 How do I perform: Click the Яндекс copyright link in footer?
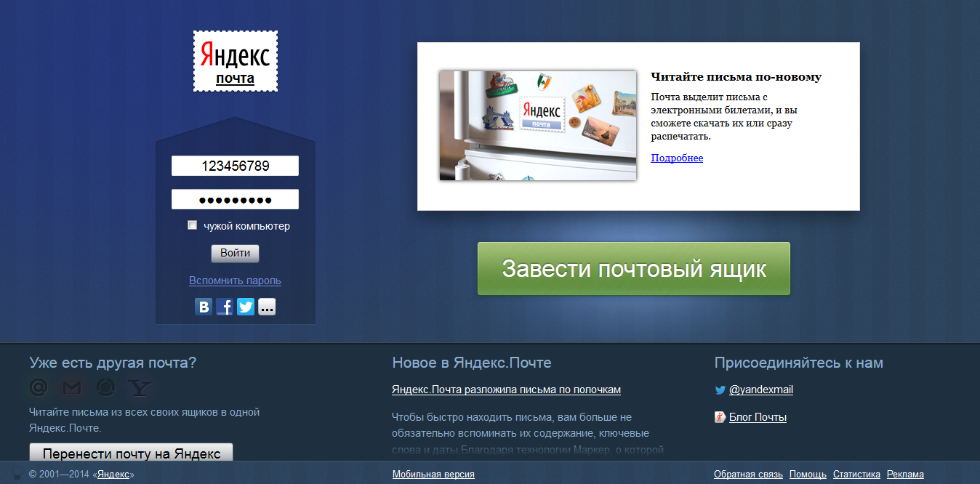(113, 474)
